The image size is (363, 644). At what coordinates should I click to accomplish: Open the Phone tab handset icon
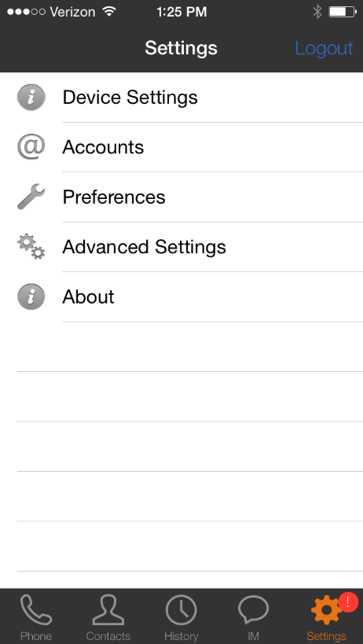(x=36, y=610)
